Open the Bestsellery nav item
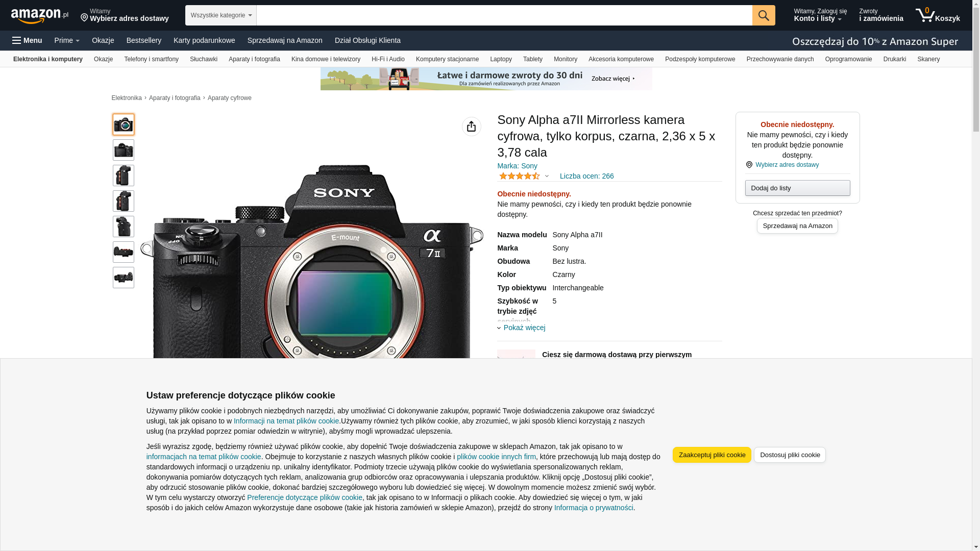The image size is (980, 551). [144, 40]
